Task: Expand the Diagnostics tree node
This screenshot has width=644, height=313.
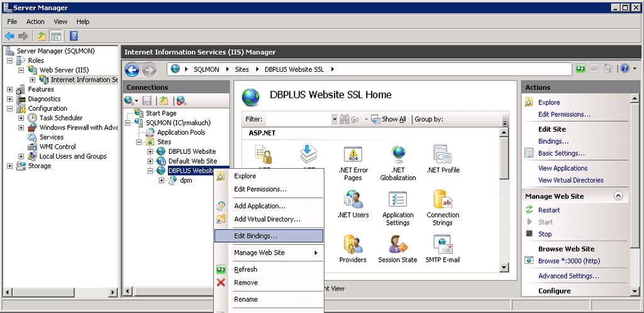Action: (x=10, y=99)
